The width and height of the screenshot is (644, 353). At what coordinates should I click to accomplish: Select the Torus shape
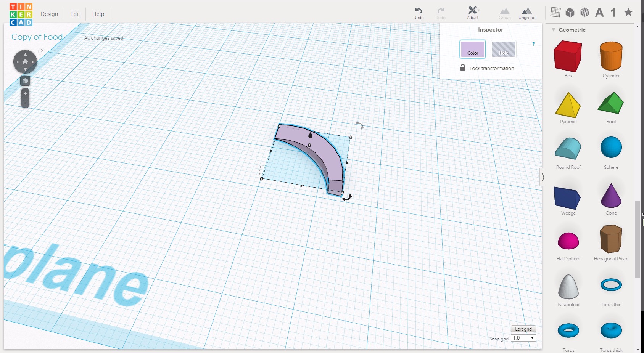point(568,331)
